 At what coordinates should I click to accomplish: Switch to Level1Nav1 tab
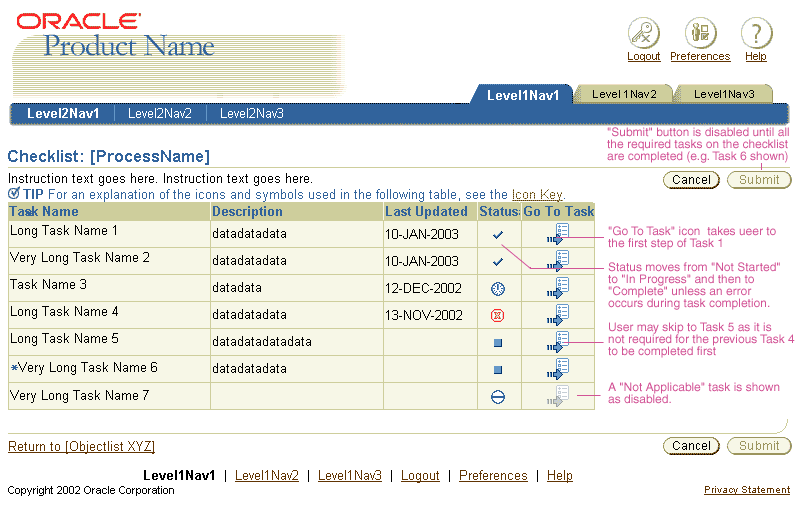click(523, 95)
